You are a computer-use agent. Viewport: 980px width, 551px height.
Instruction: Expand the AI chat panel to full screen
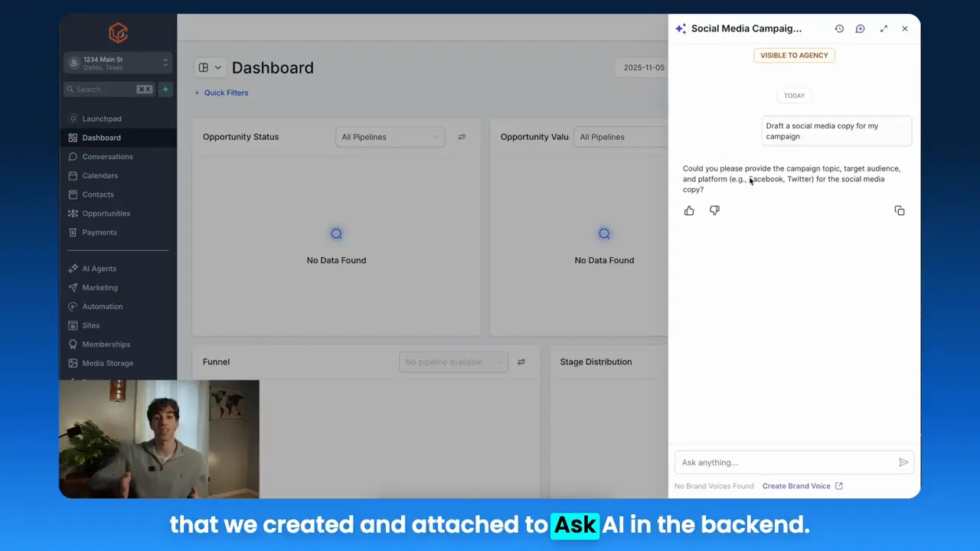[x=884, y=28]
